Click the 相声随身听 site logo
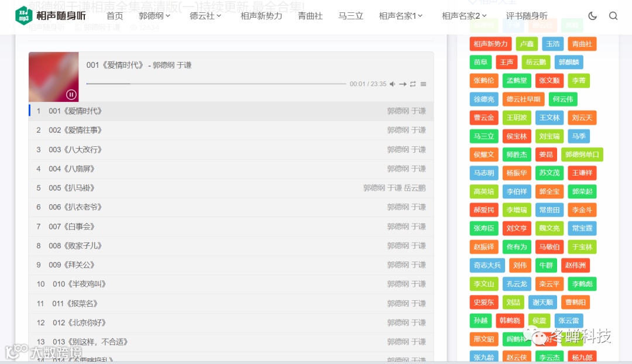This screenshot has width=632, height=364. [x=50, y=16]
